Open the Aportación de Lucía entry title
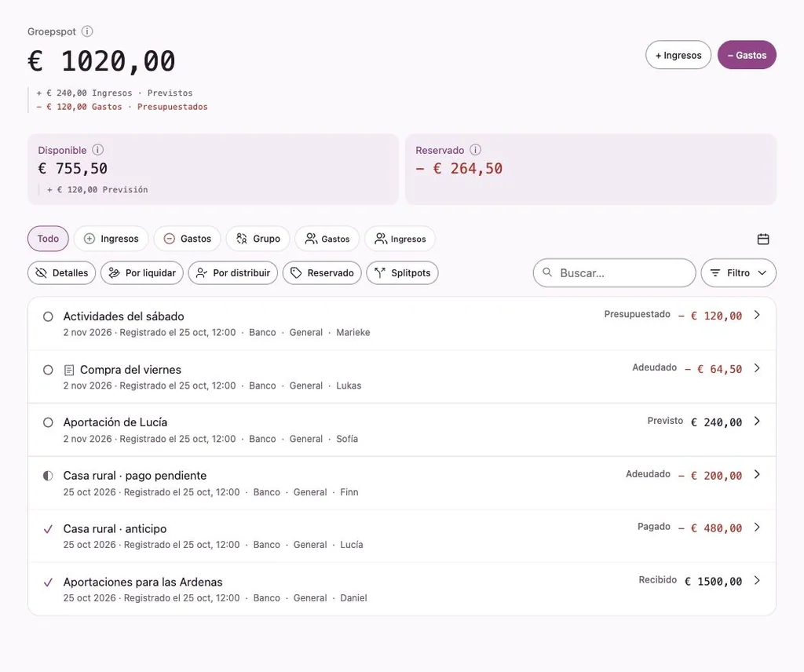 (x=115, y=422)
